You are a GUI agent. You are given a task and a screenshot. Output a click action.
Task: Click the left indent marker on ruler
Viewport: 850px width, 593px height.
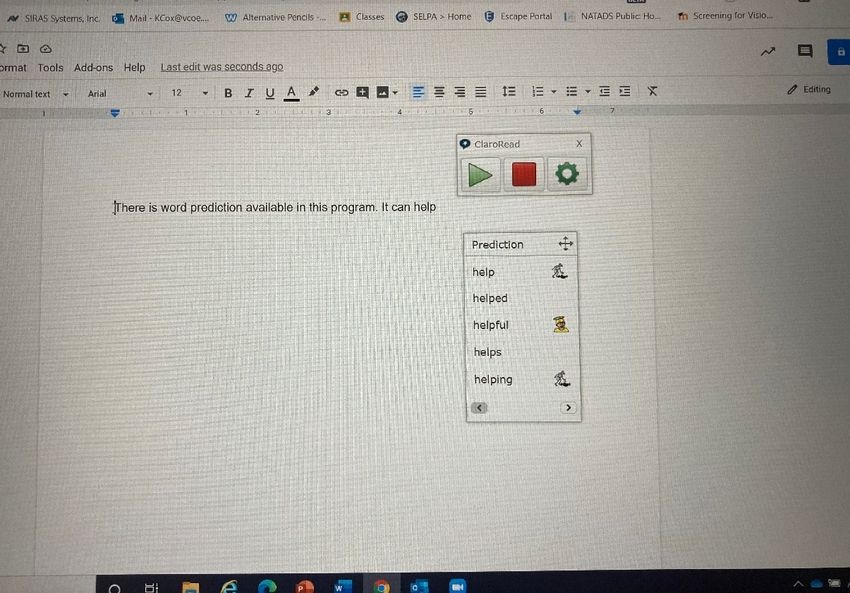(115, 113)
